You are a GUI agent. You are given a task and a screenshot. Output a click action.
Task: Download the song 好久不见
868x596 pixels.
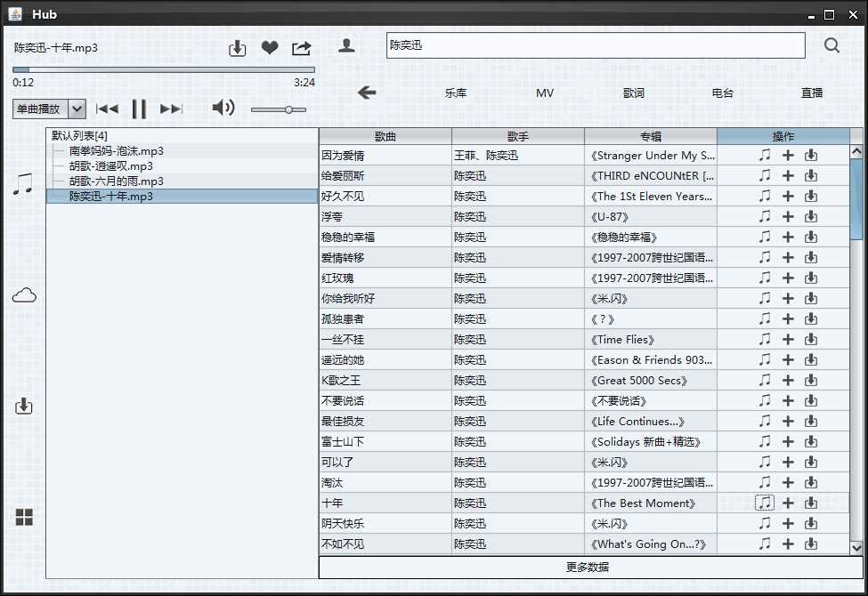811,196
